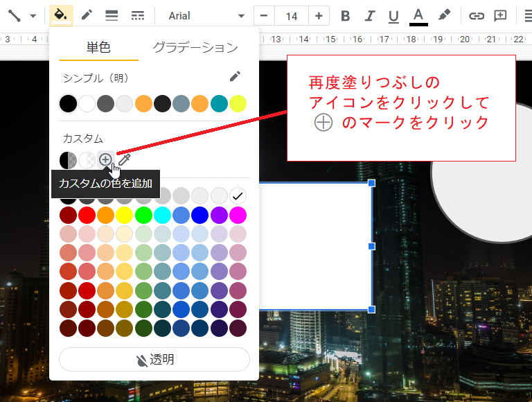
Task: Click the text alignment icon at toolbar edge
Action: [528, 16]
